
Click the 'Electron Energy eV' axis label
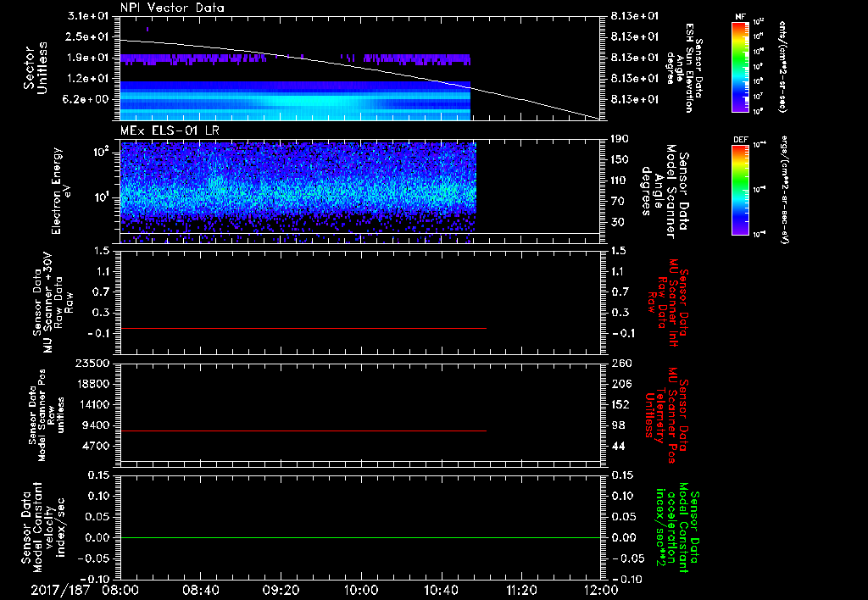click(x=60, y=190)
